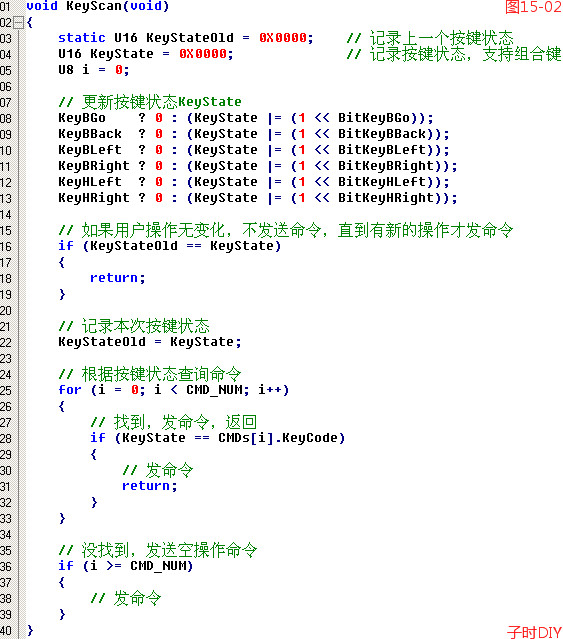Click the comment 记录上一个按键状态
Screen dimensions: 563x639
(x=430, y=38)
